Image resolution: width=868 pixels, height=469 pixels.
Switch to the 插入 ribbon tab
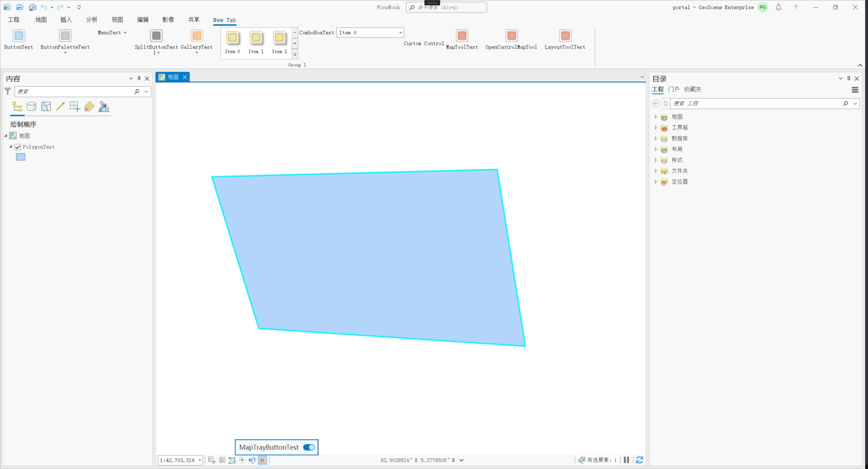click(66, 20)
